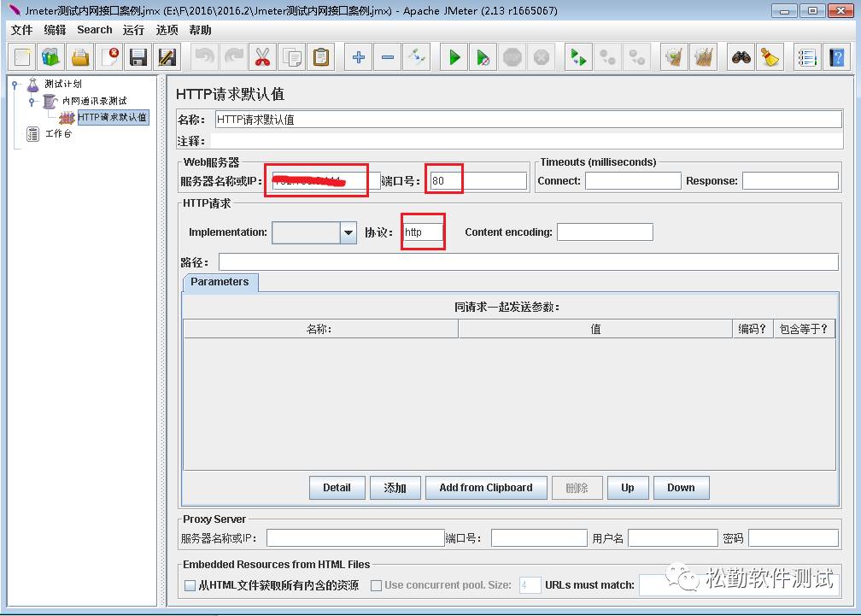
Task: Click the Proxy Server 服务器名称或IP field
Action: coord(355,538)
